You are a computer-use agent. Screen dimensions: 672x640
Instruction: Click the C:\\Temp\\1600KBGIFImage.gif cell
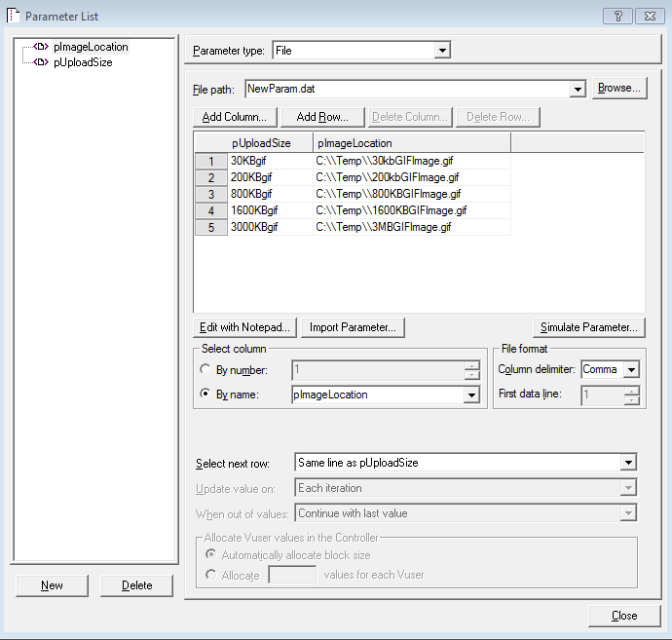(x=412, y=210)
